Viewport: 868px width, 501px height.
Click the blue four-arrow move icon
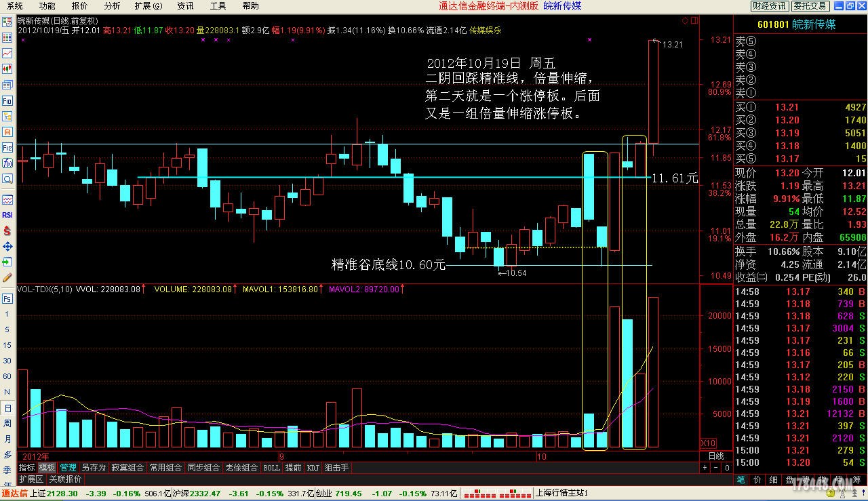click(7, 246)
